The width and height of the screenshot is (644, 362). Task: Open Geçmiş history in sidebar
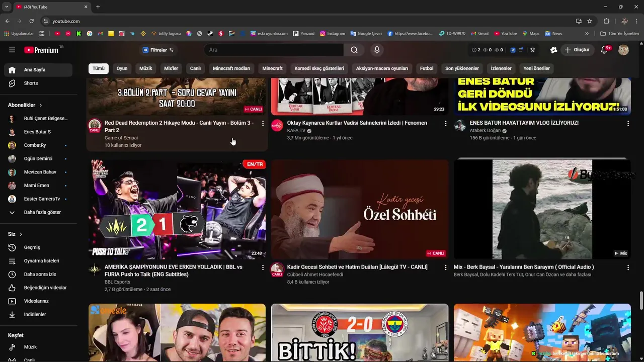38,247
